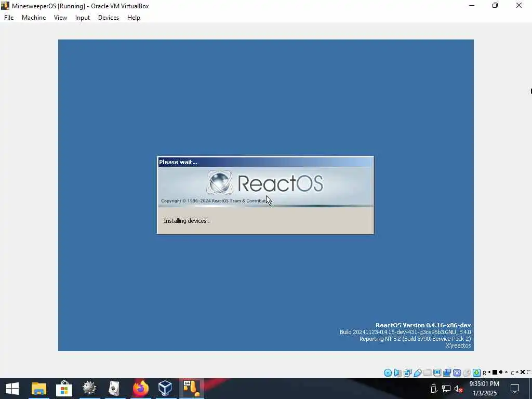The width and height of the screenshot is (532, 399).
Task: Open the File menu
Action: pyautogui.click(x=9, y=18)
